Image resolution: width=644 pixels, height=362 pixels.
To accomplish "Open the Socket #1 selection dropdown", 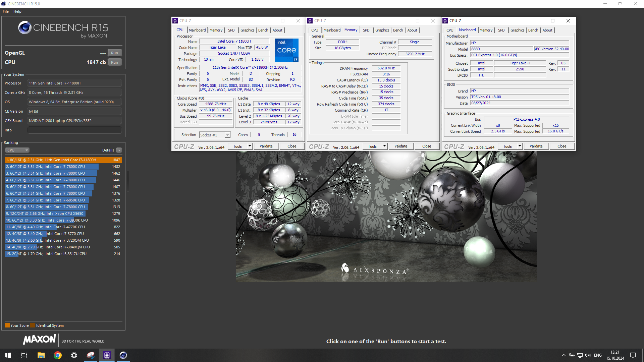I will [215, 135].
